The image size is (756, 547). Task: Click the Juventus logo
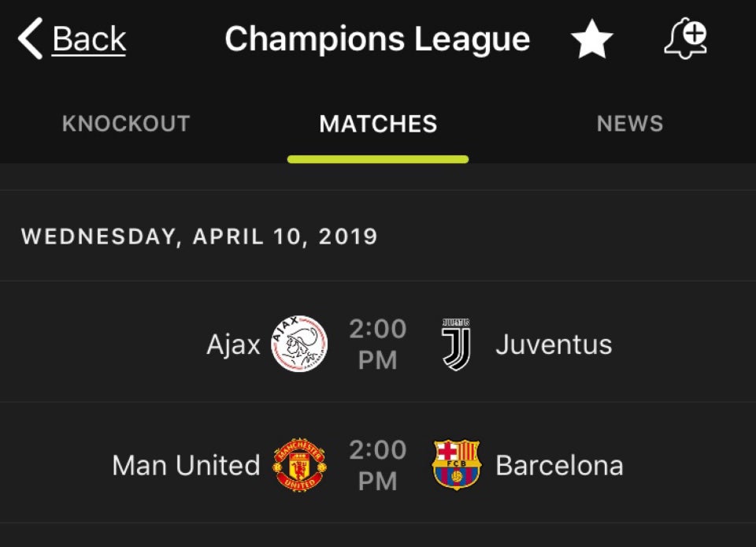click(456, 344)
